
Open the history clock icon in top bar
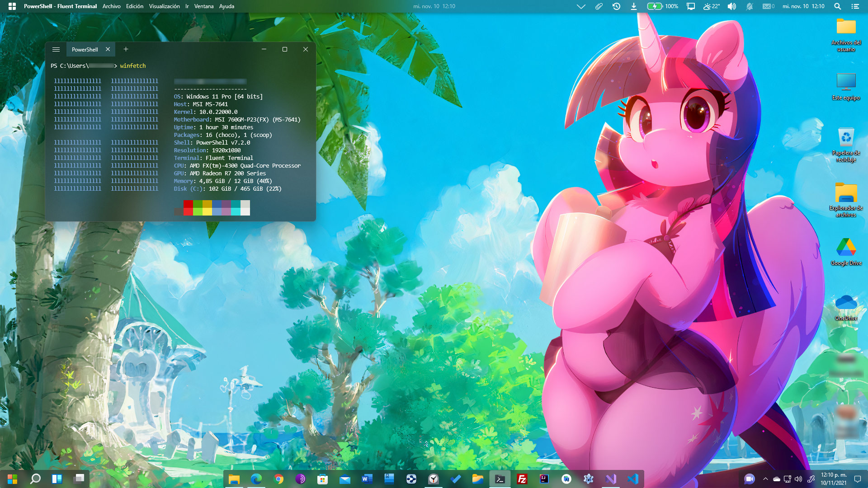[x=616, y=6]
